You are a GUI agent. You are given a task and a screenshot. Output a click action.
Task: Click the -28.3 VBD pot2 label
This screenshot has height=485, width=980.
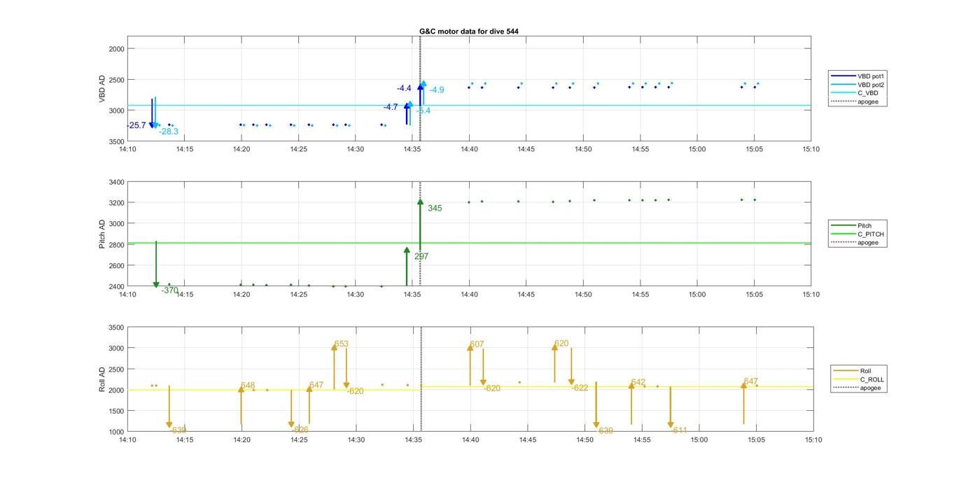169,132
